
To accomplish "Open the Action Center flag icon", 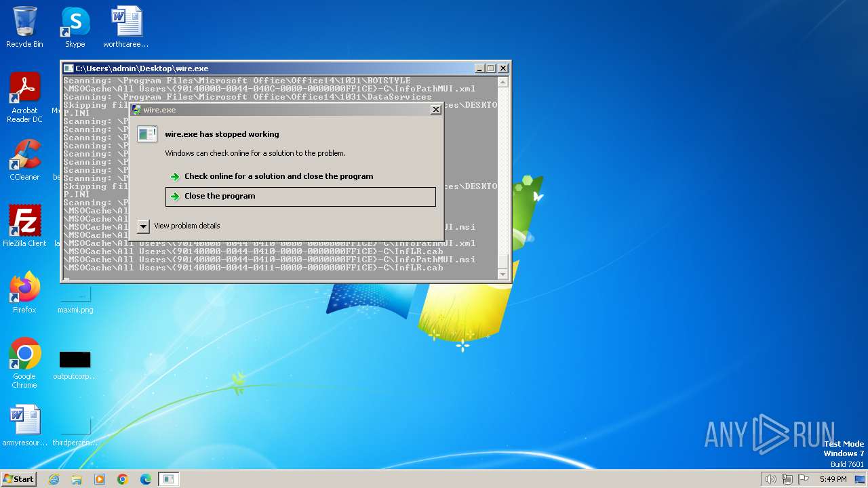I will pyautogui.click(x=804, y=479).
